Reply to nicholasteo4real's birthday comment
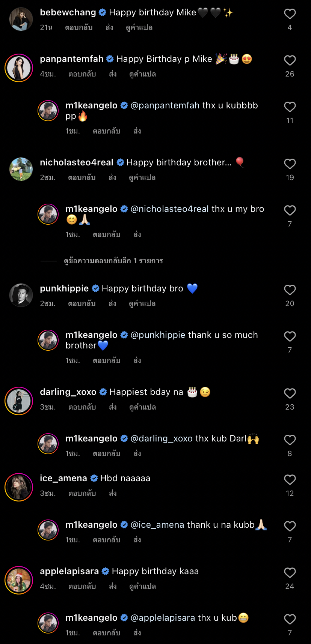This screenshot has width=311, height=644. [82, 178]
